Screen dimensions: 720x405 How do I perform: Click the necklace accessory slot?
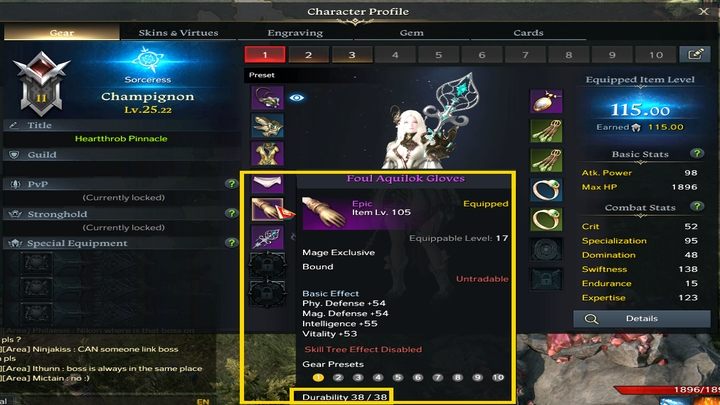click(546, 101)
